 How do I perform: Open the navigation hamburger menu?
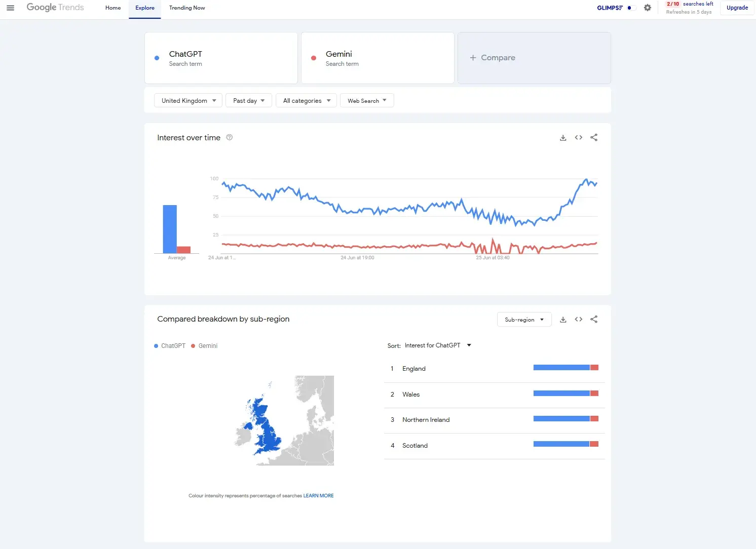10,8
